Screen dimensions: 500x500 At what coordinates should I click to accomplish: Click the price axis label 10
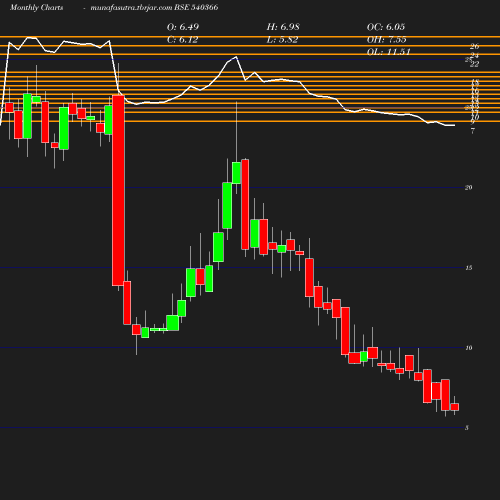[468, 348]
